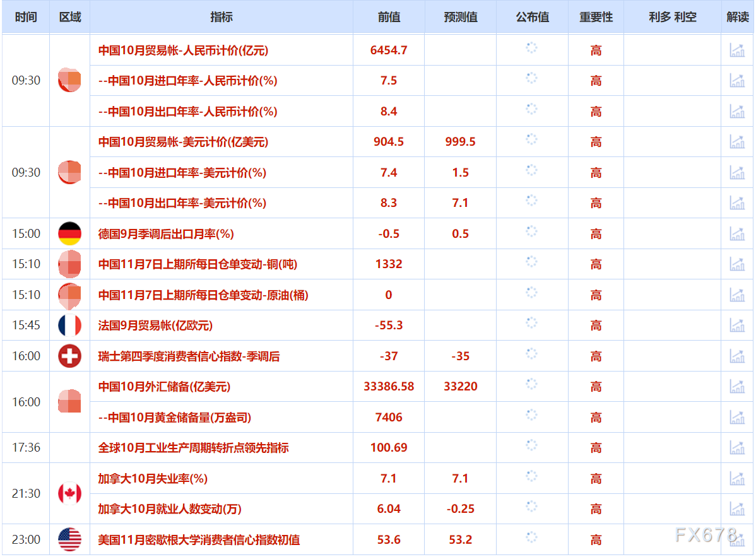Click the US flag icon

[69, 539]
